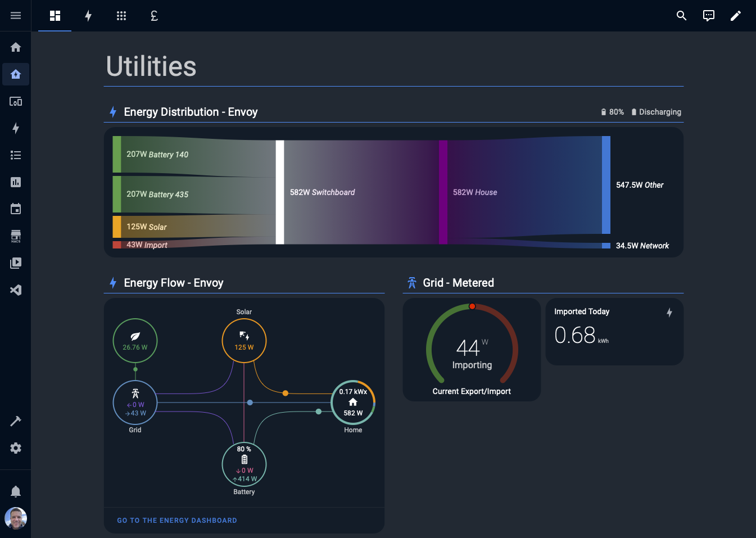Open the Media browser sidebar icon
Viewport: 756px width, 538px height.
[x=15, y=263]
